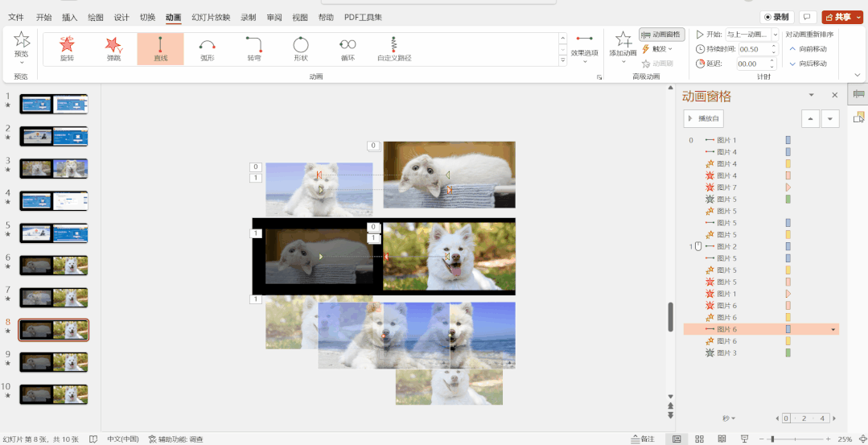
Task: Select slide 10 thumbnail
Action: coord(54,394)
